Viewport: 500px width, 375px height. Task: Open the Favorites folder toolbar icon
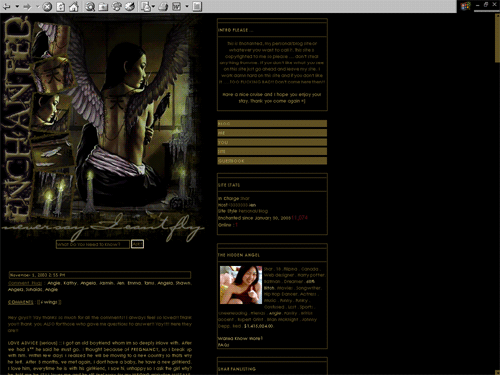click(x=103, y=7)
